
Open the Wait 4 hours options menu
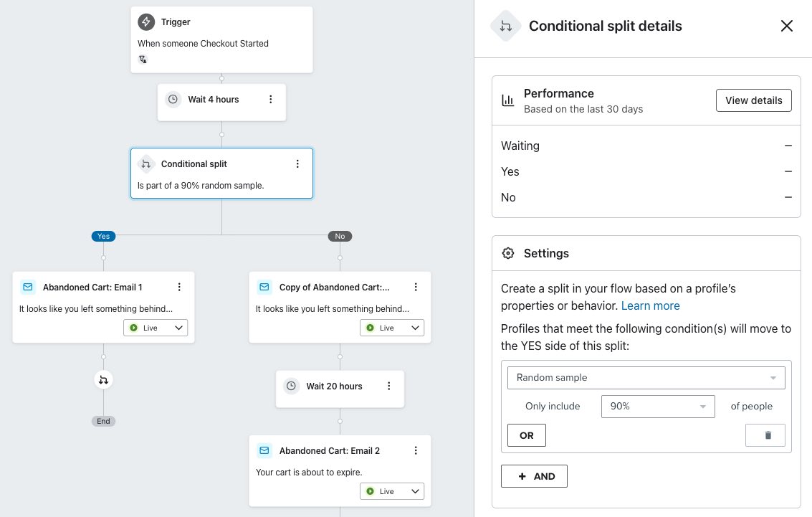tap(270, 100)
